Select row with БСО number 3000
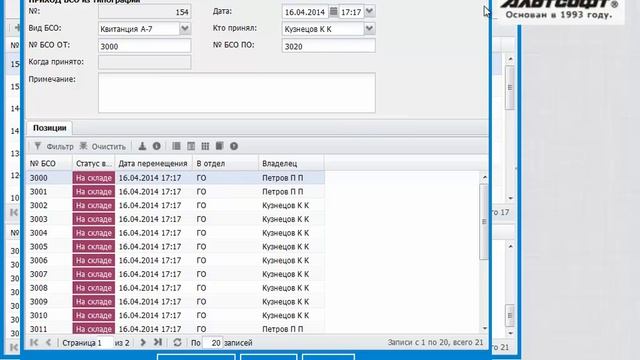The height and width of the screenshot is (360, 640). pyautogui.click(x=176, y=178)
